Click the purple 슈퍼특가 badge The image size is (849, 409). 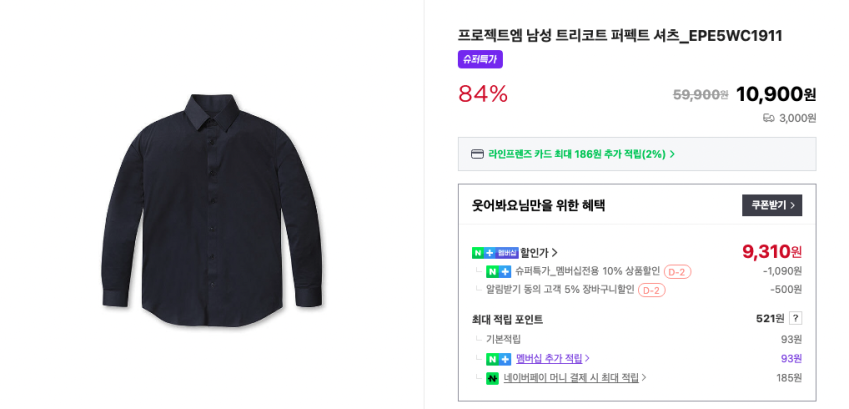[x=480, y=59]
